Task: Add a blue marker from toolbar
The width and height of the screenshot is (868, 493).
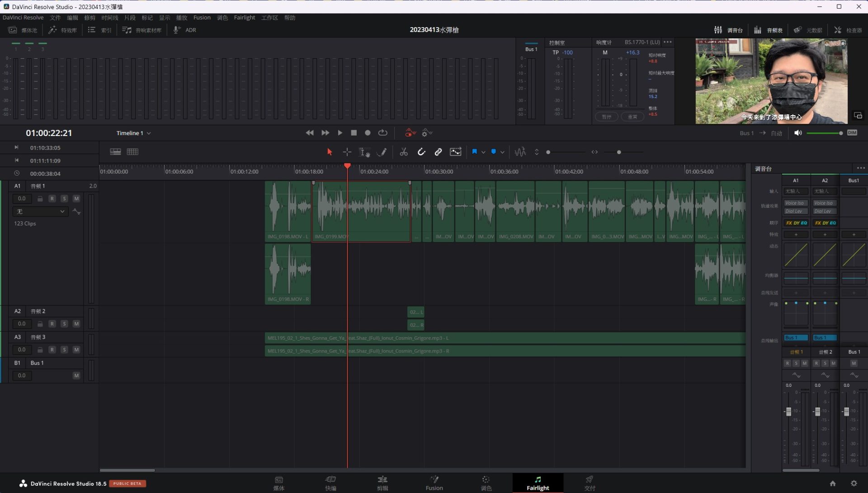Action: (494, 152)
